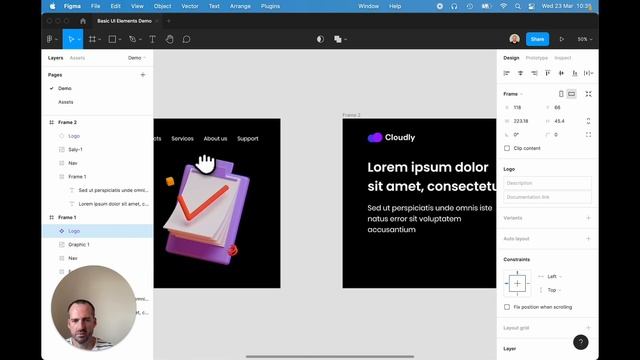This screenshot has width=640, height=360.
Task: Click the align left icon
Action: point(507,73)
